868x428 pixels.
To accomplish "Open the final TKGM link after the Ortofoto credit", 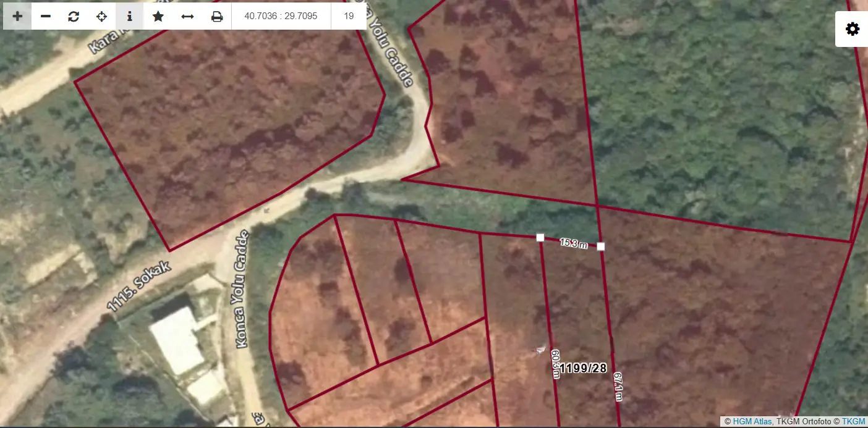I will coord(853,421).
